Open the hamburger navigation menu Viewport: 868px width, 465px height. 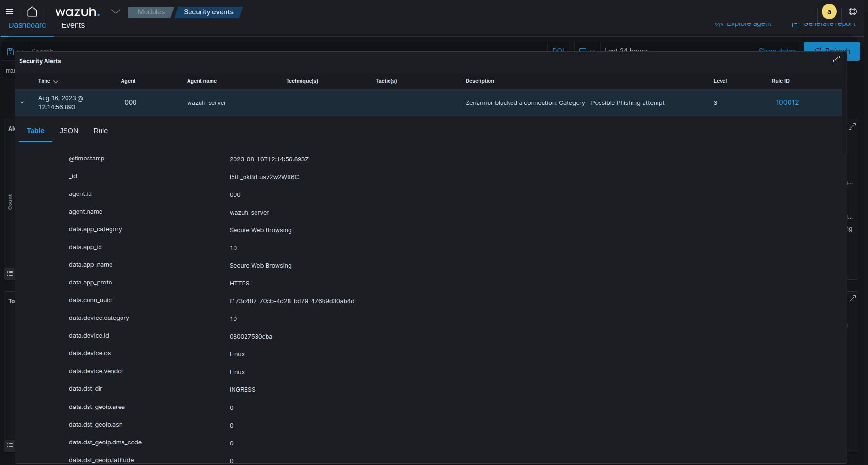(x=10, y=11)
